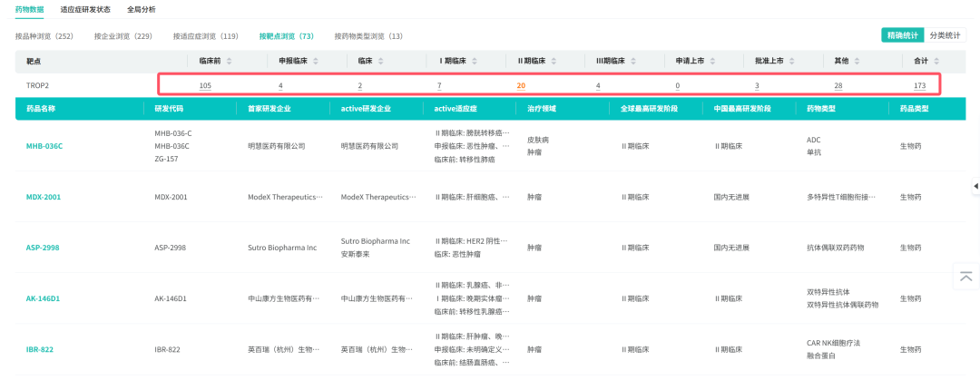This screenshot has height=380, width=980.
Task: Click the 治疗领域 column header
Action: 541,108
